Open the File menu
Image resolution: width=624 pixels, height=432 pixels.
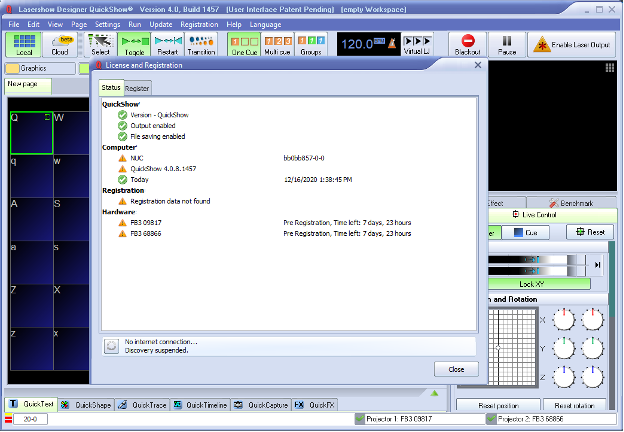[14, 24]
